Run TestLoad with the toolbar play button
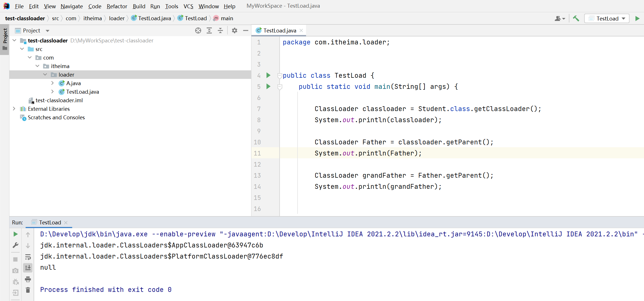 click(x=637, y=19)
